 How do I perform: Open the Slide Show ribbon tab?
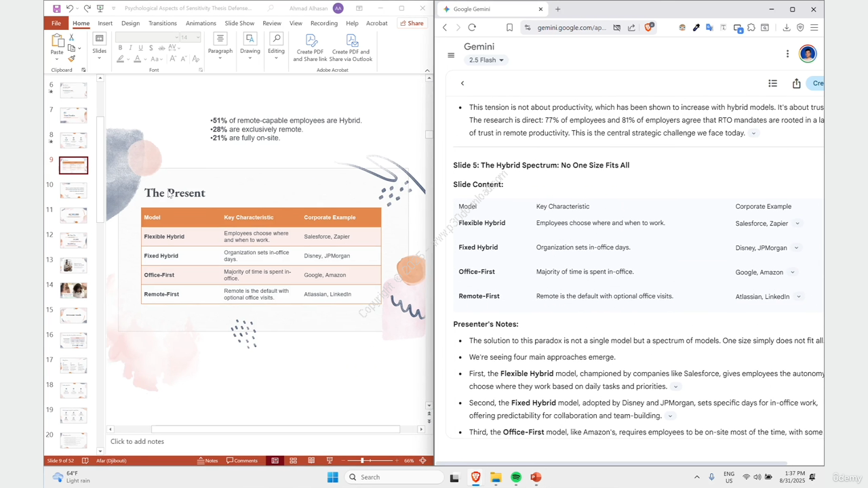coord(239,23)
